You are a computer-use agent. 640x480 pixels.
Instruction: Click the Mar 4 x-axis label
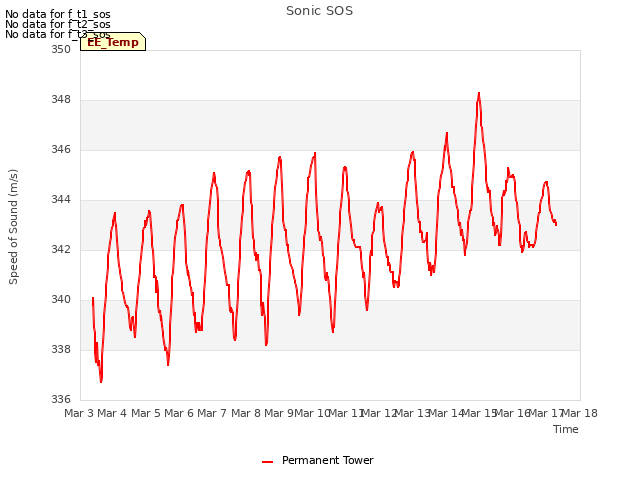(112, 413)
